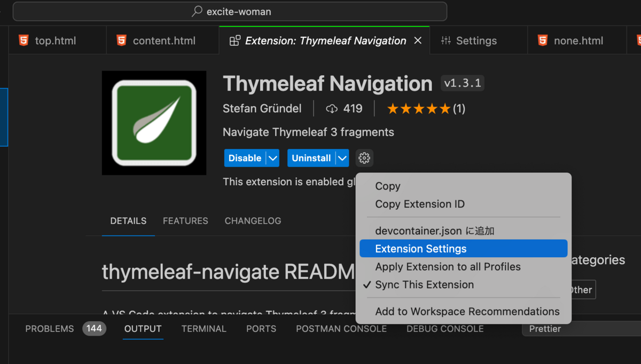Click the extensions icon on Thymeleaf Navigation tab
Image resolution: width=641 pixels, height=364 pixels.
(234, 41)
